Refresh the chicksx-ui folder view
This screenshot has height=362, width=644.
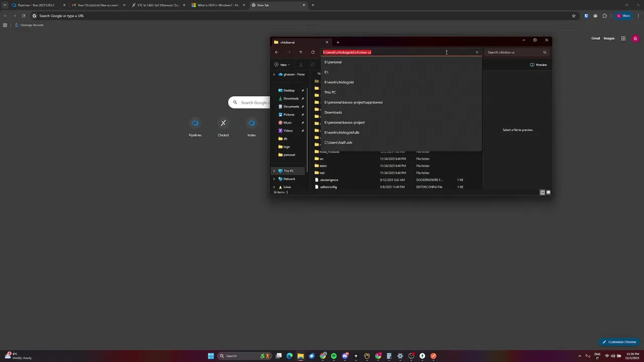(x=313, y=52)
